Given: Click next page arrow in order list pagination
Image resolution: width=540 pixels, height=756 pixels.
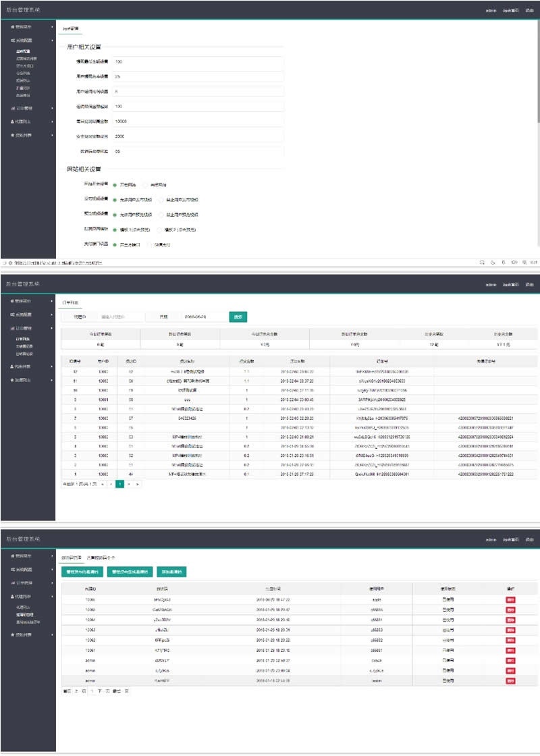Looking at the screenshot, I should [129, 483].
